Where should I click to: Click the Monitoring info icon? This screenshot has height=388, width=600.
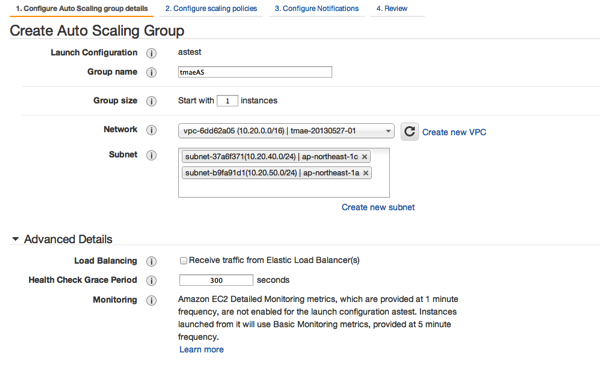click(152, 300)
